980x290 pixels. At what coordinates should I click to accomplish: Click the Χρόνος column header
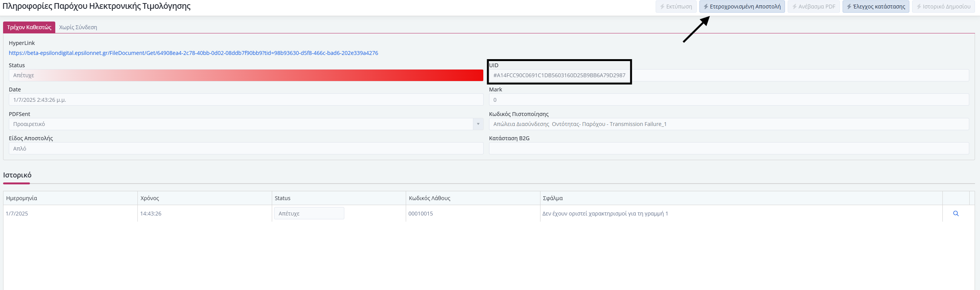(205, 198)
